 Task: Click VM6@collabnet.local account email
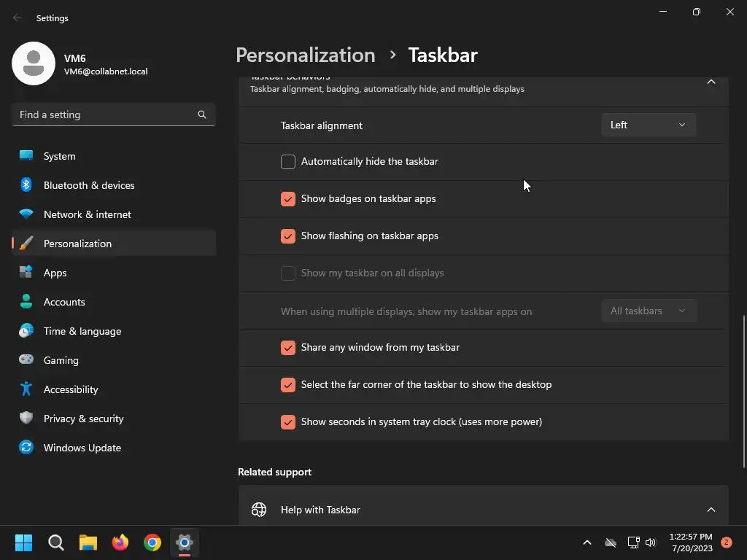(106, 71)
